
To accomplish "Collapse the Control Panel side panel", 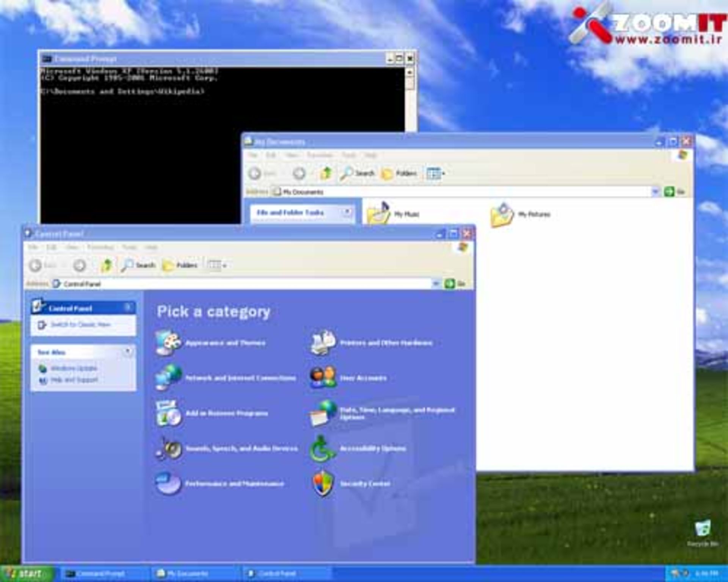I will (x=128, y=307).
